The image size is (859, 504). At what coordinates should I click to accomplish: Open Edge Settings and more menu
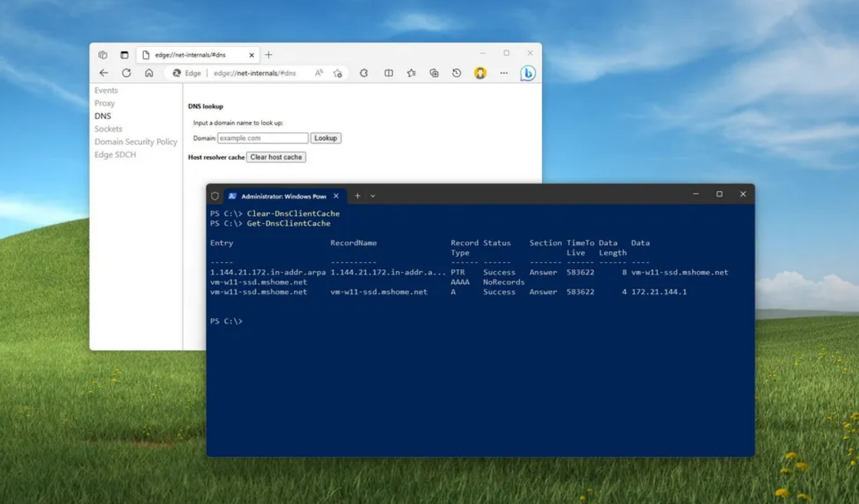(504, 73)
